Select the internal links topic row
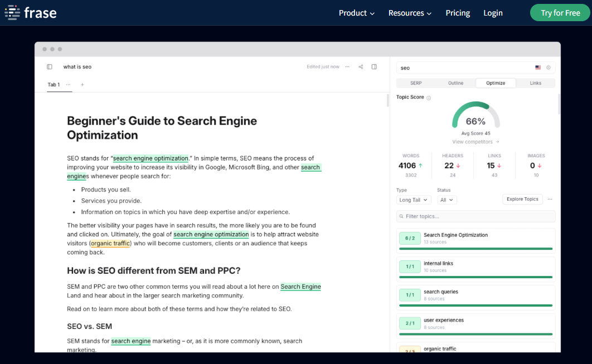 point(475,268)
